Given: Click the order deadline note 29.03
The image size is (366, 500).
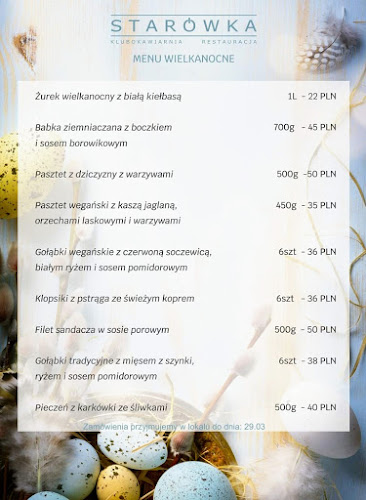Looking at the screenshot, I should pyautogui.click(x=174, y=427).
